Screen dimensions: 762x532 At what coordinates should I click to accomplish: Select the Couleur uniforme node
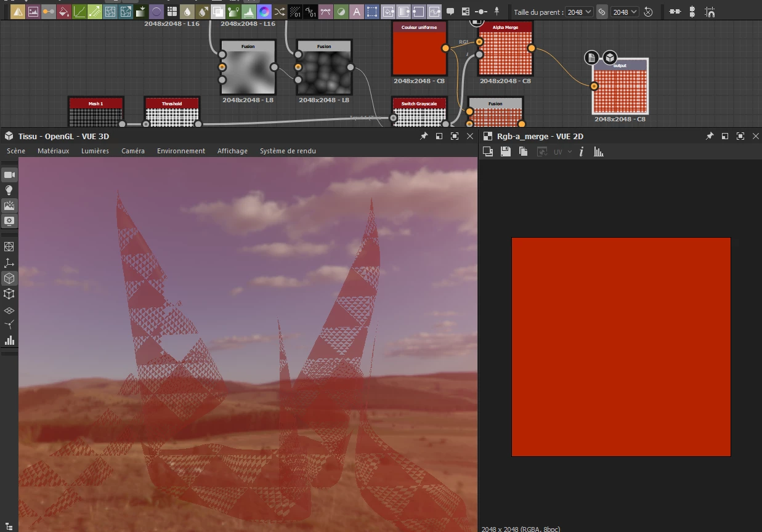420,49
